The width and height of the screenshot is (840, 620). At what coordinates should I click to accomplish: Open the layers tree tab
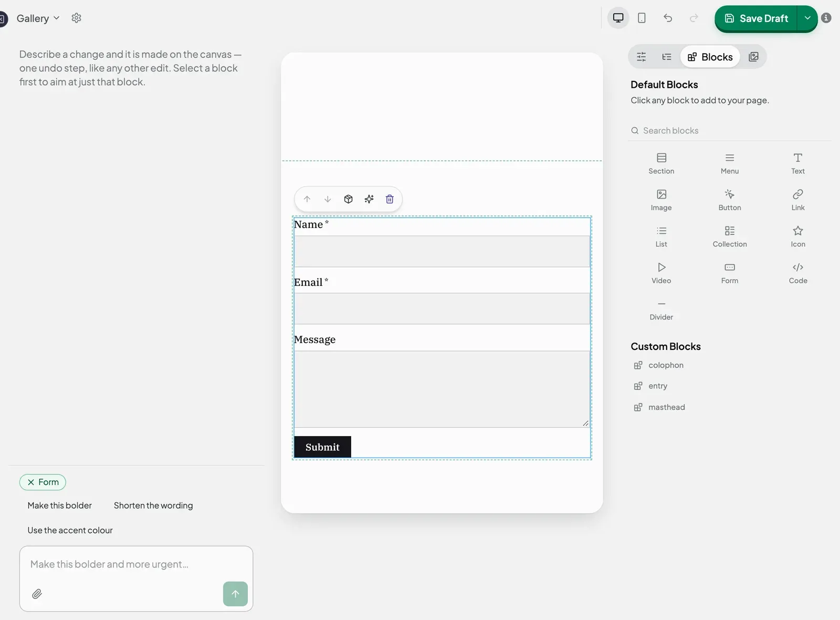667,57
